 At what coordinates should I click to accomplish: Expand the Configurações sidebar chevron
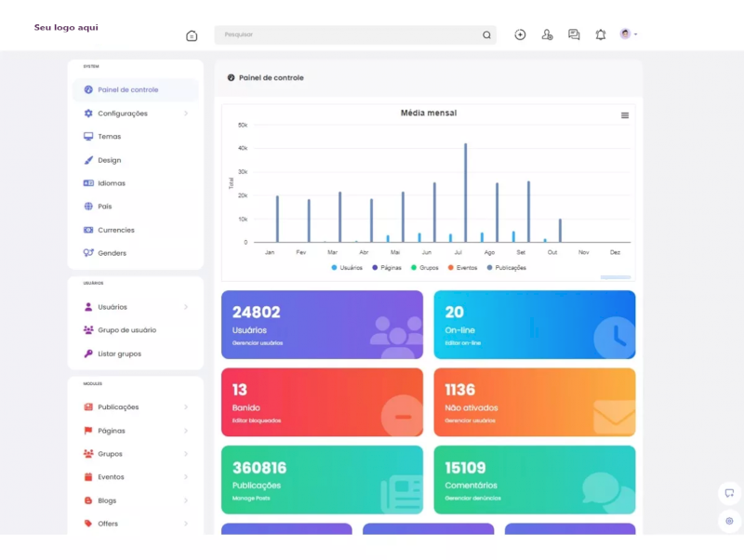pos(186,113)
